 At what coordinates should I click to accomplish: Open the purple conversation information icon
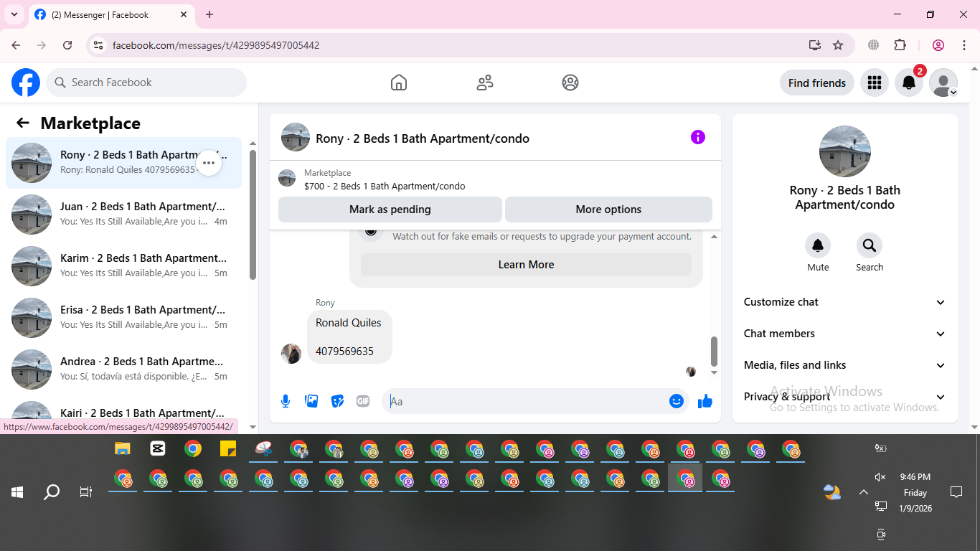698,137
